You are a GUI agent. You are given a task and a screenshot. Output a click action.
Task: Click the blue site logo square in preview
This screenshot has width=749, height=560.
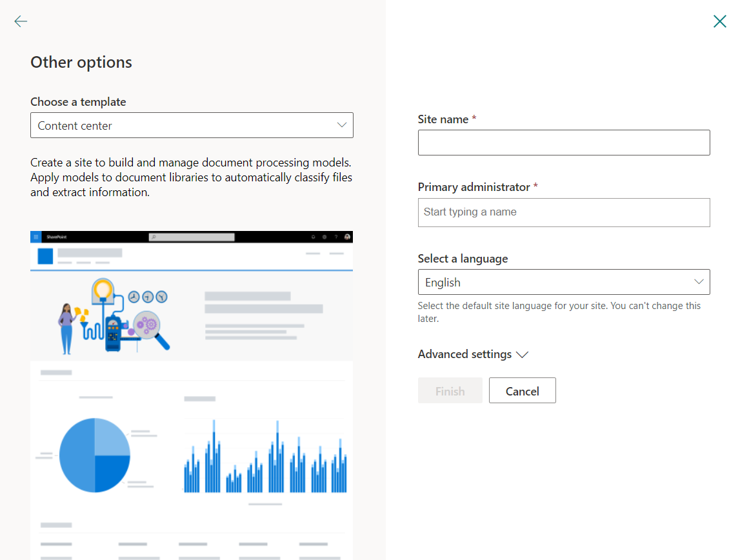(45, 256)
